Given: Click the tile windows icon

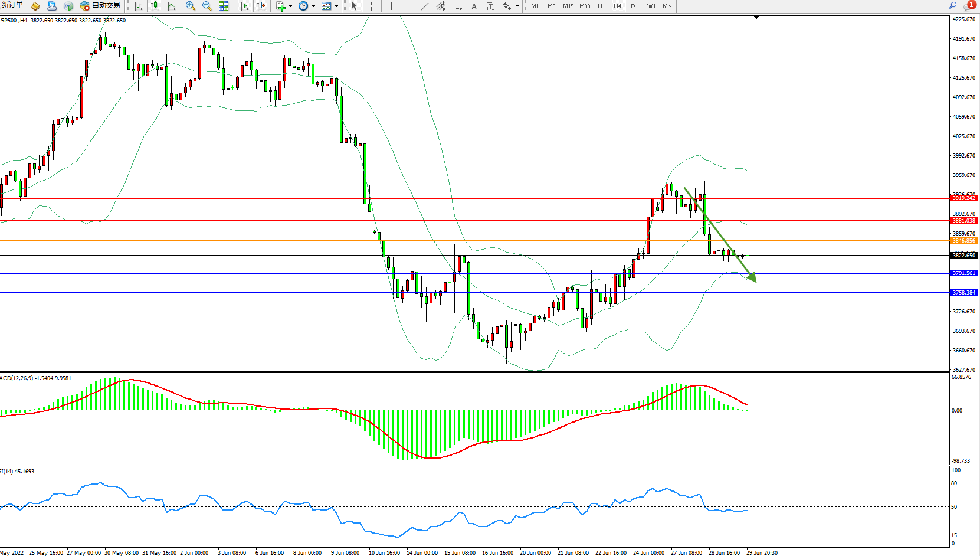Looking at the screenshot, I should click(224, 6).
